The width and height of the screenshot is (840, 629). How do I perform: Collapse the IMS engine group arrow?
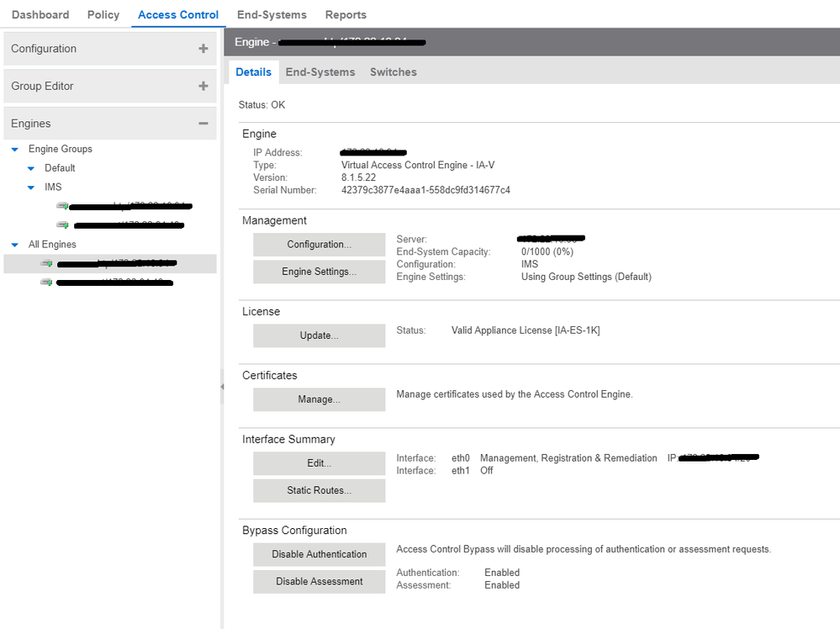pos(31,188)
